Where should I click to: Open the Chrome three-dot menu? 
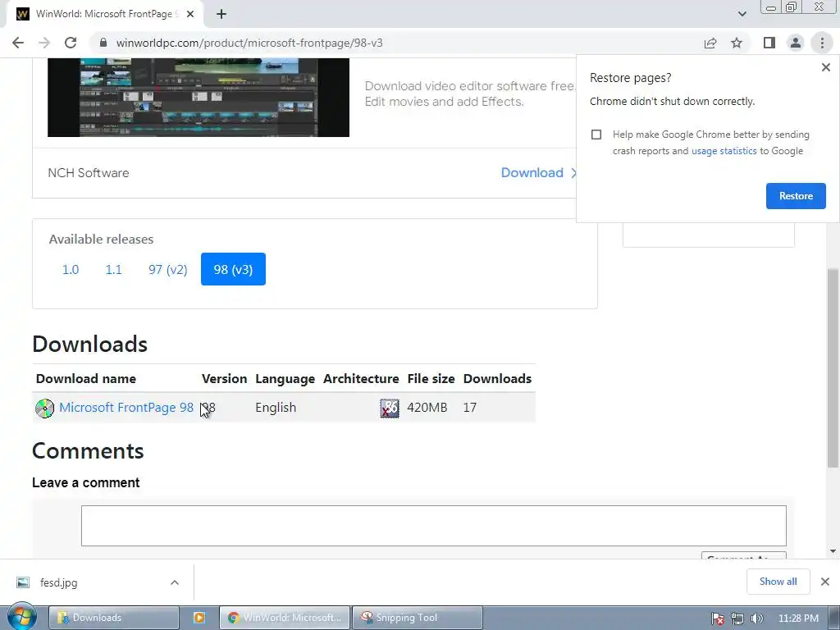point(822,43)
